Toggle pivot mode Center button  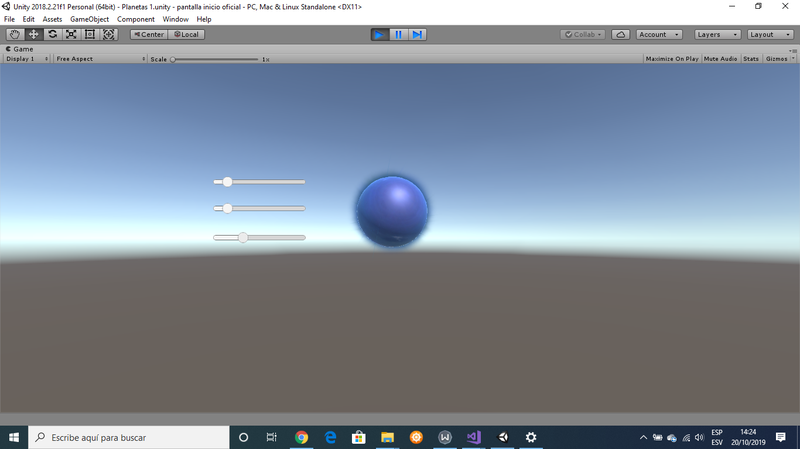(148, 34)
